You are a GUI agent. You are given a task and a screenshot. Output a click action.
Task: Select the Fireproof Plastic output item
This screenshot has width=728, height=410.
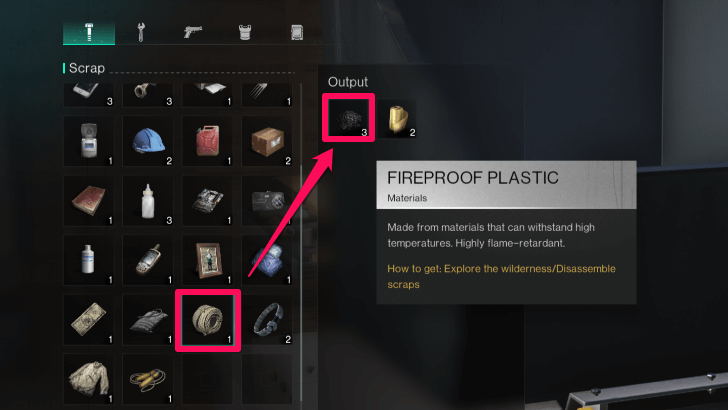348,117
